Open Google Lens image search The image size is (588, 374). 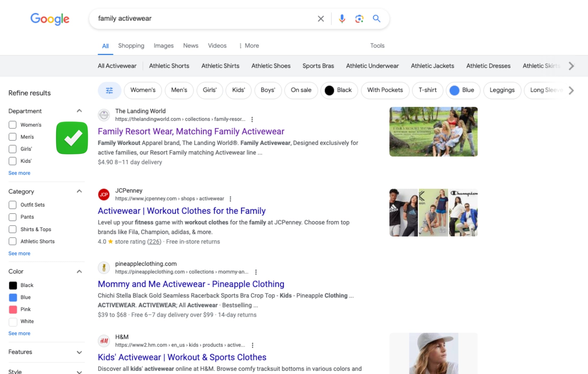(x=359, y=18)
